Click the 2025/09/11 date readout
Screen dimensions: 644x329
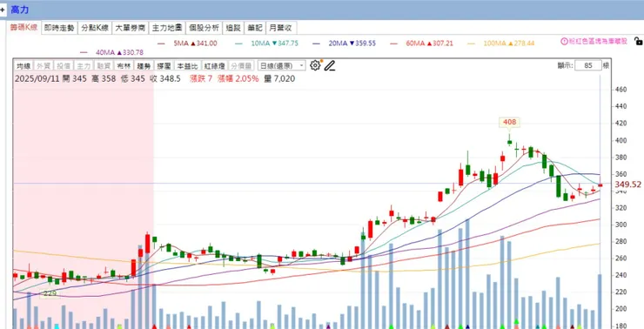point(37,78)
